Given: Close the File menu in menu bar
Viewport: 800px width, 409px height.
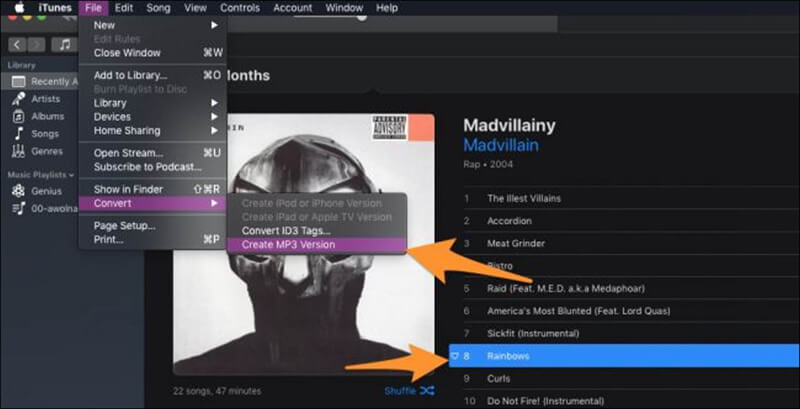Looking at the screenshot, I should tap(93, 8).
